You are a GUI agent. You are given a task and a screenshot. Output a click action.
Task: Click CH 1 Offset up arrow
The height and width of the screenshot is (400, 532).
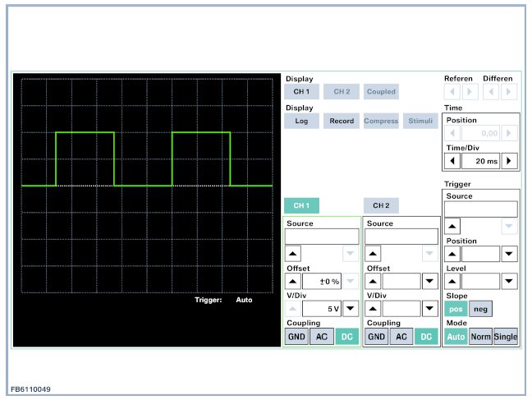[293, 282]
